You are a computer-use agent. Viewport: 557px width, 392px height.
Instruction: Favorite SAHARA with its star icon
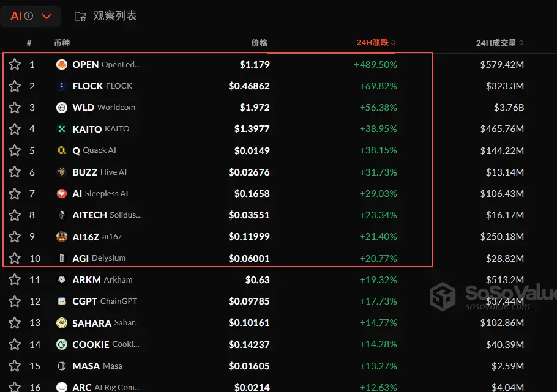click(x=15, y=323)
